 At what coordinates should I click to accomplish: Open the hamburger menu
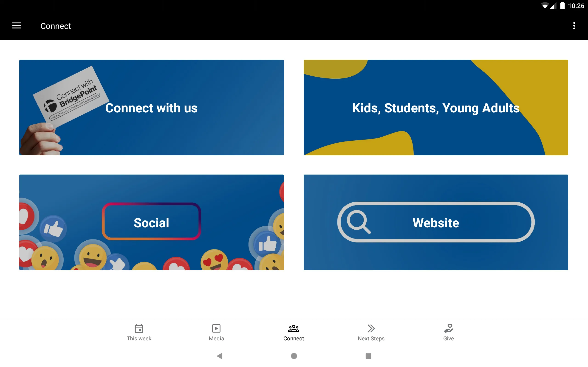click(x=17, y=25)
